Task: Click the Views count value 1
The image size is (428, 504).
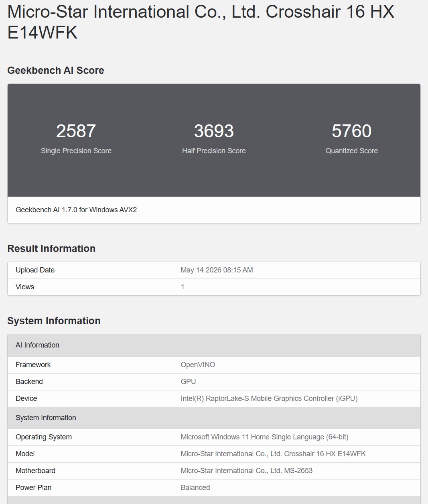Action: click(x=183, y=287)
